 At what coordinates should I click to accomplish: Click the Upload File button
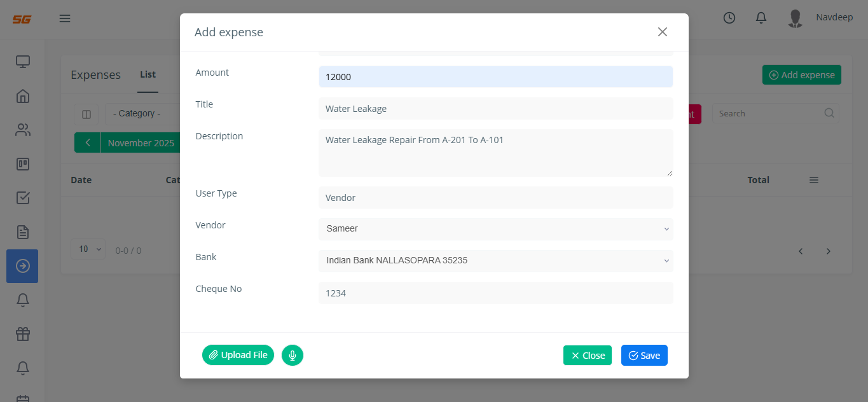click(238, 355)
